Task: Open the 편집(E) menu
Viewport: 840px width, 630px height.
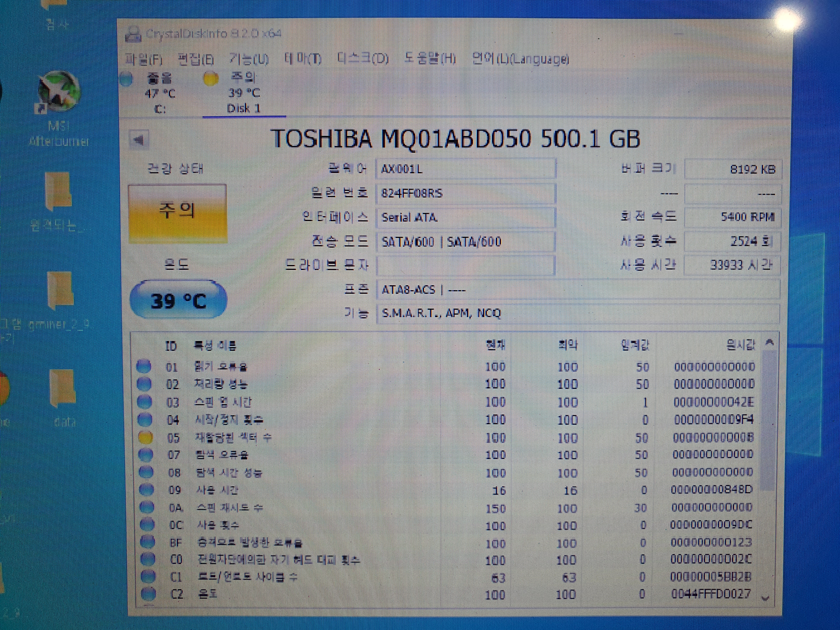Action: click(196, 60)
